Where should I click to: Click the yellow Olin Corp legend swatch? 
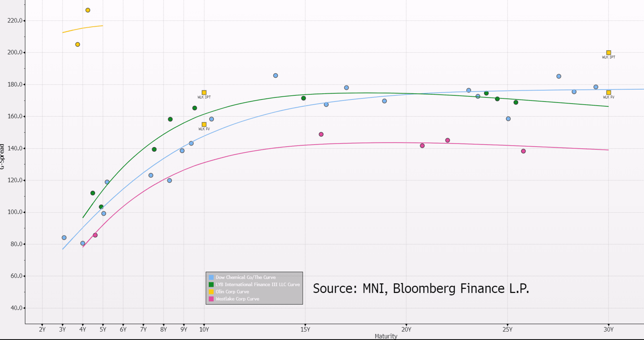[x=211, y=292]
